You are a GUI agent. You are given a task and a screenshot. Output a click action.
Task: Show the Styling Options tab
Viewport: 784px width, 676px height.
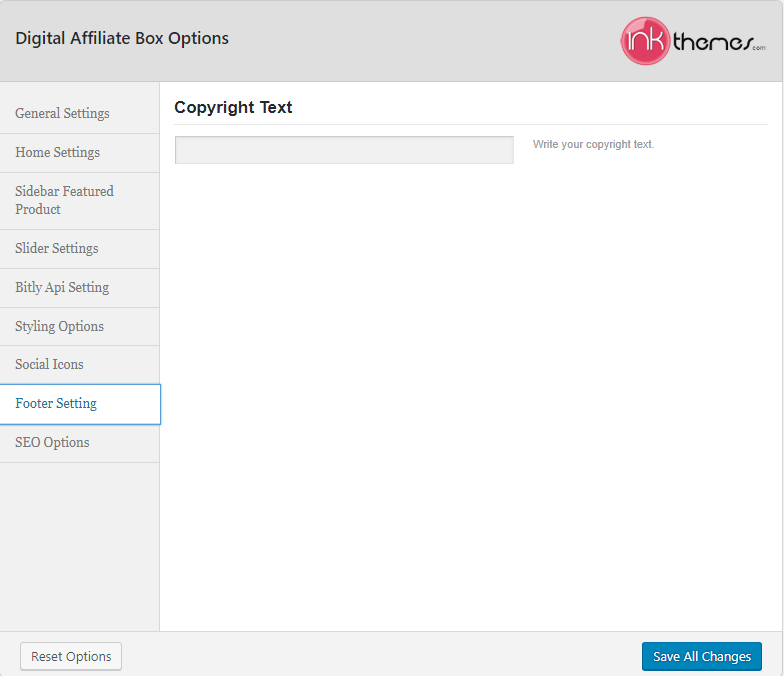pyautogui.click(x=59, y=326)
